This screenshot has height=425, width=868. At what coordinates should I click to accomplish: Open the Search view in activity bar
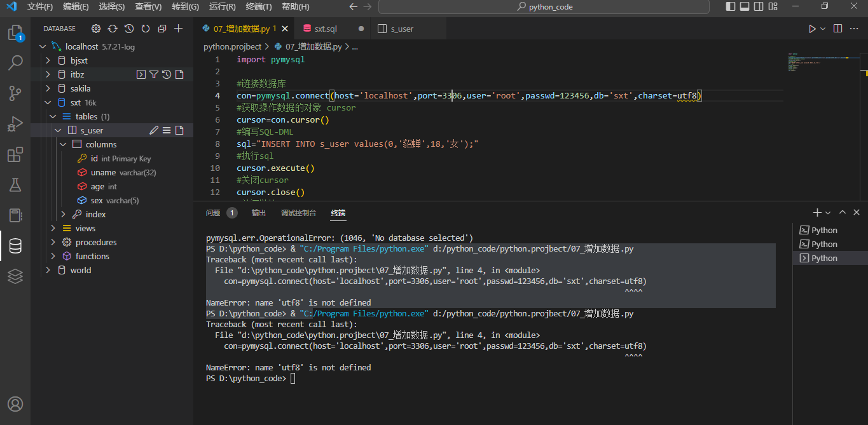click(15, 63)
